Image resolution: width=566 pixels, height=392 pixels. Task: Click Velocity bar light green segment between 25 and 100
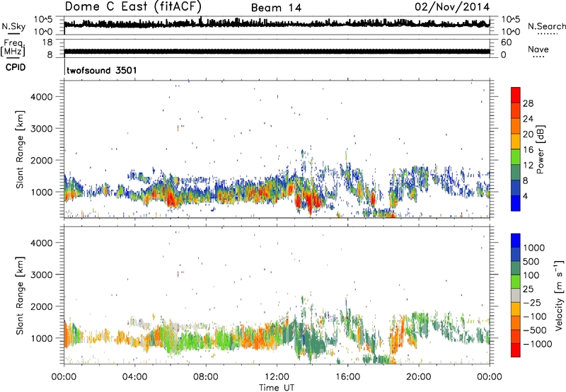tap(516, 282)
